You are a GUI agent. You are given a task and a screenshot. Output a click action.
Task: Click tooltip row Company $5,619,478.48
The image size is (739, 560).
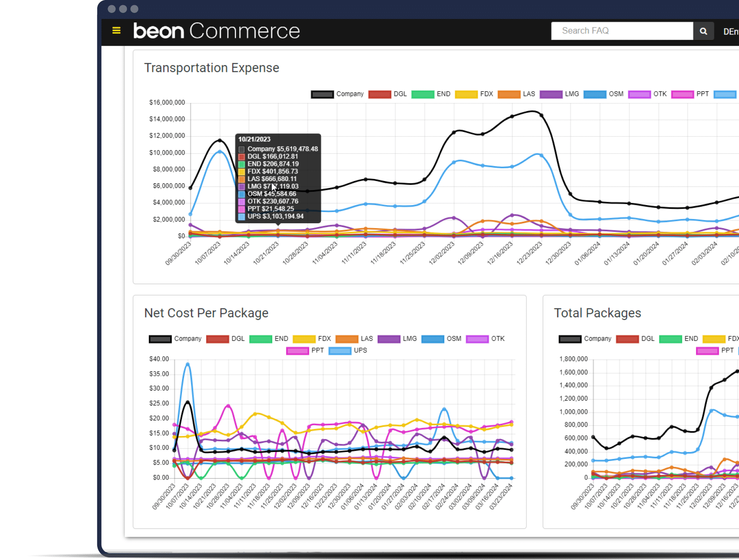pyautogui.click(x=278, y=149)
